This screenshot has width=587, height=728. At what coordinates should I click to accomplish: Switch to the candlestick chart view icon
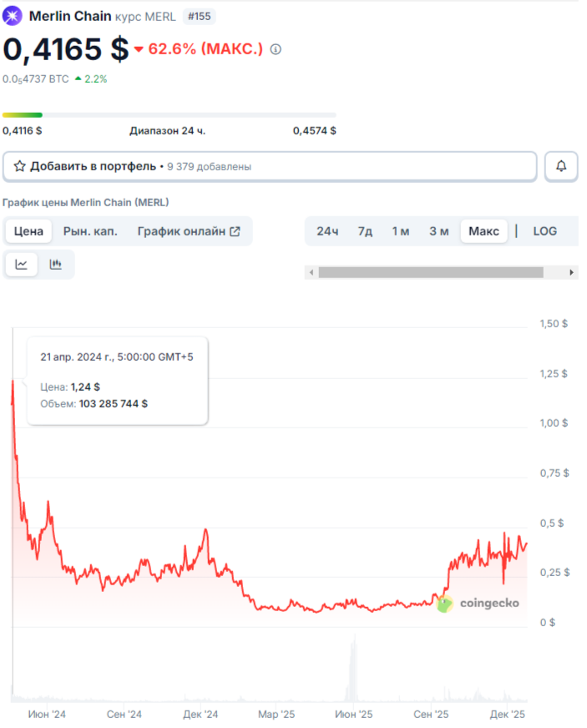(56, 264)
